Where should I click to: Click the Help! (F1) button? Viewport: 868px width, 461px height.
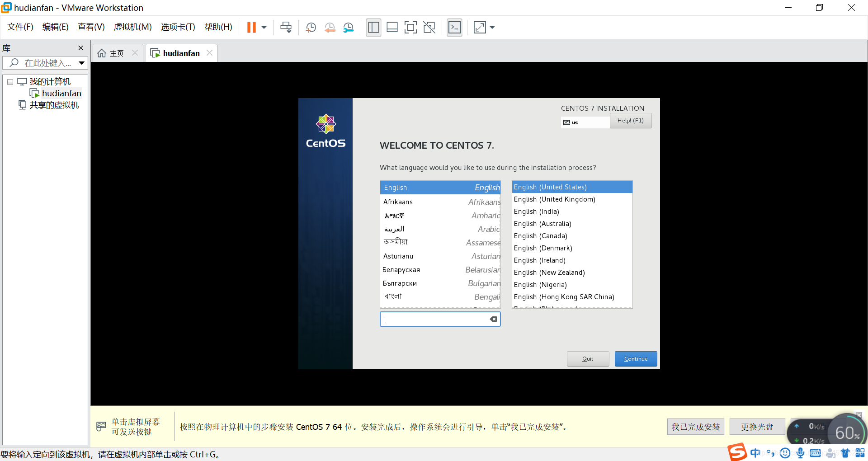631,121
